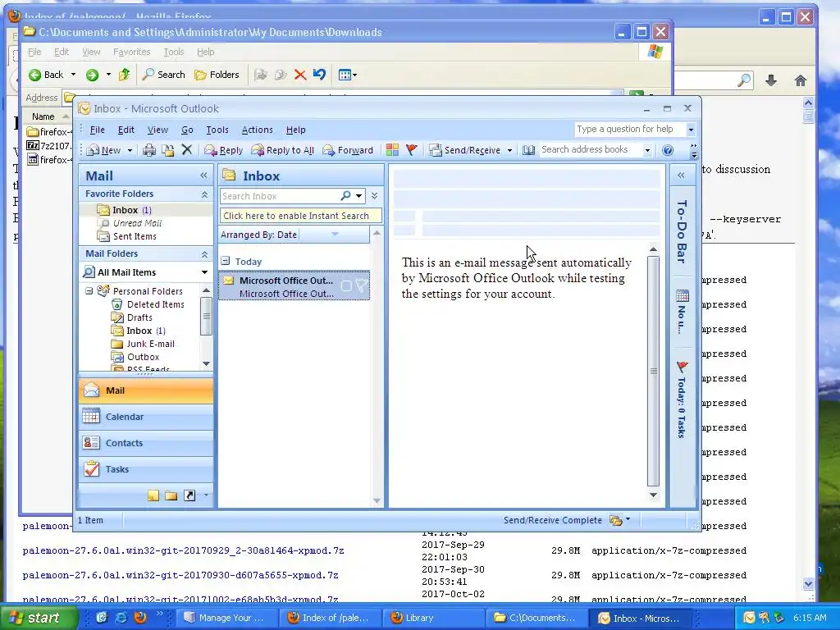Collapse the Mail Folders section

coord(204,254)
